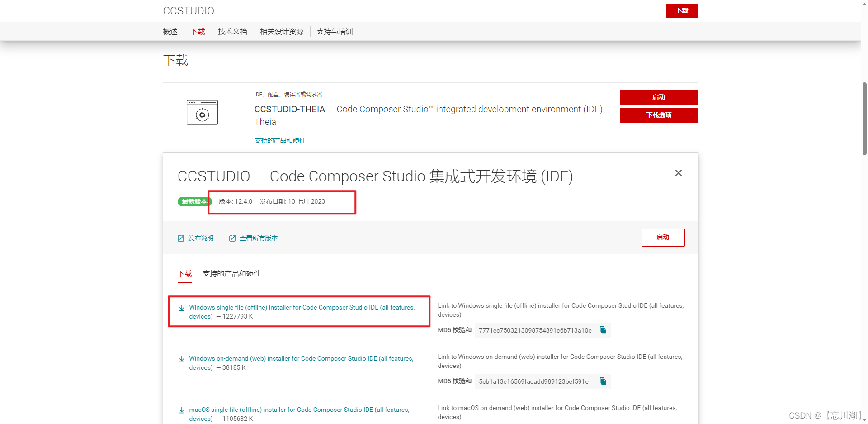
Task: Open the 技术文档 navigation tab
Action: coord(232,31)
